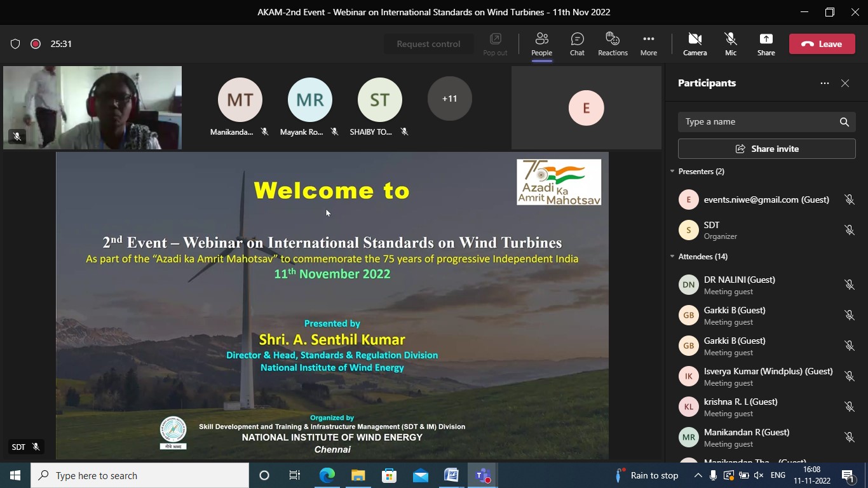868x488 pixels.
Task: Show the +11 additional participants
Action: coord(449,98)
